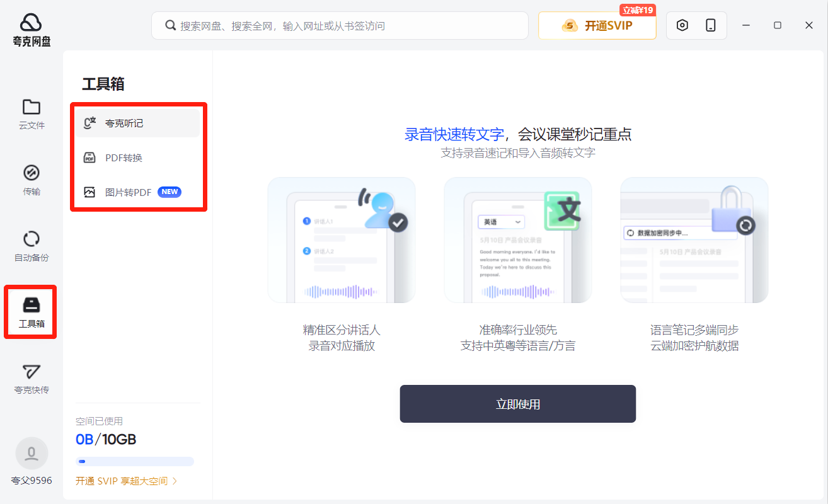Click the 开通SVIP button

point(597,26)
